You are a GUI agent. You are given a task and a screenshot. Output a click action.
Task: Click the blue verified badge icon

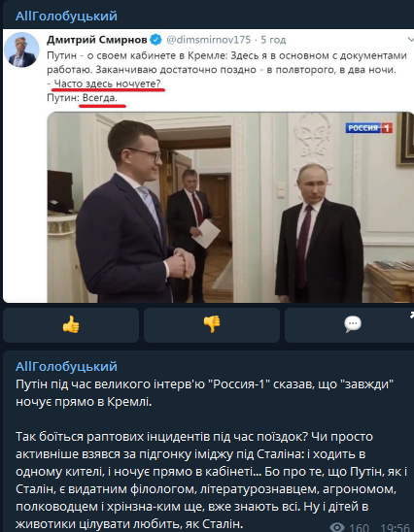coord(155,40)
